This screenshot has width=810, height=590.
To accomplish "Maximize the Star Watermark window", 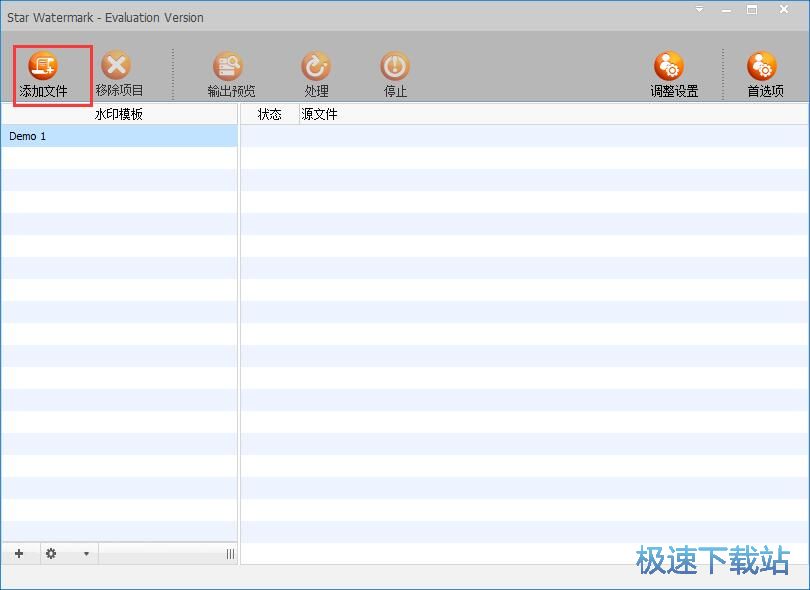I will click(752, 10).
